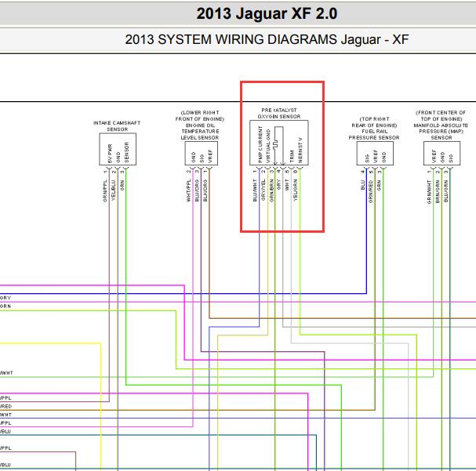The image size is (476, 471).
Task: Click the "SIG" pin in MAP sensor box
Action: click(451, 158)
